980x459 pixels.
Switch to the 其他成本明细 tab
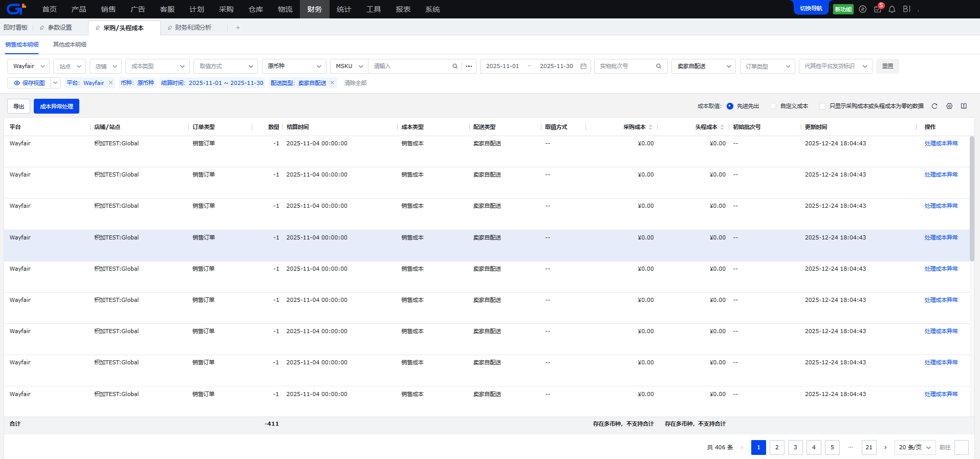[x=70, y=45]
